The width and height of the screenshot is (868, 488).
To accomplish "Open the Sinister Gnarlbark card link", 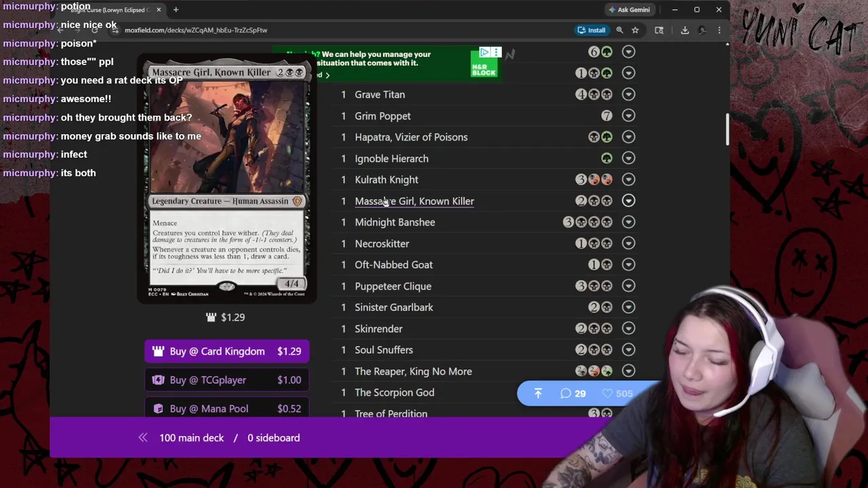I will coord(394,307).
